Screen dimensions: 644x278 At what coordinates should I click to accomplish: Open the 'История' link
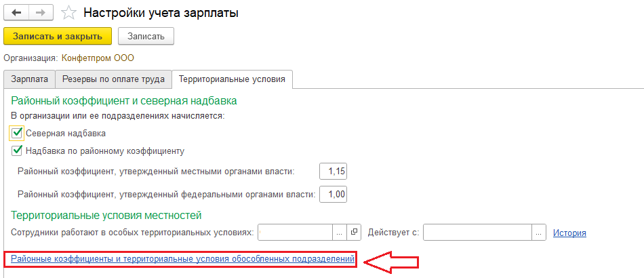coord(569,233)
